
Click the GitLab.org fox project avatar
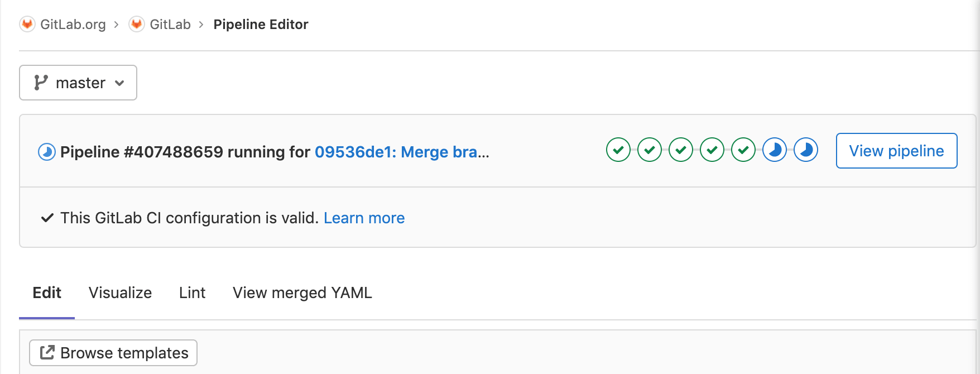pyautogui.click(x=27, y=24)
